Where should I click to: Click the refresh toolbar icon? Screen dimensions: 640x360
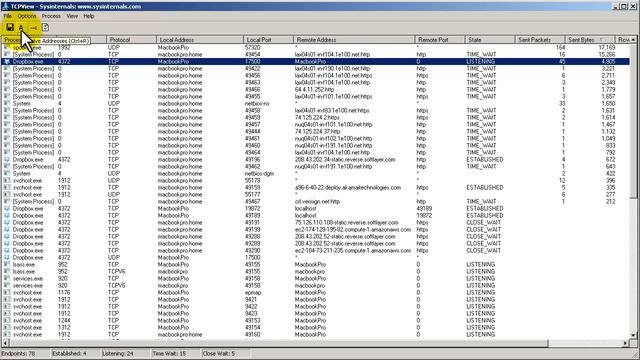pos(45,28)
